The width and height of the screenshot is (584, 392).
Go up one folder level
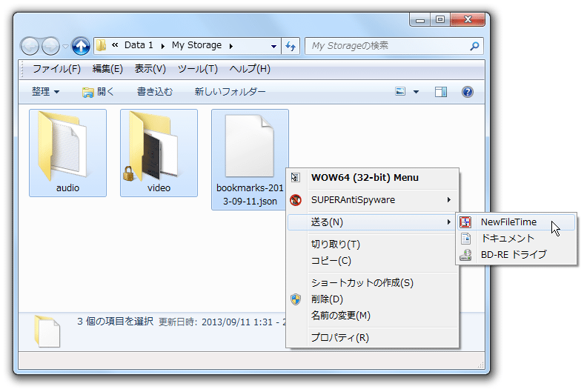[x=81, y=46]
